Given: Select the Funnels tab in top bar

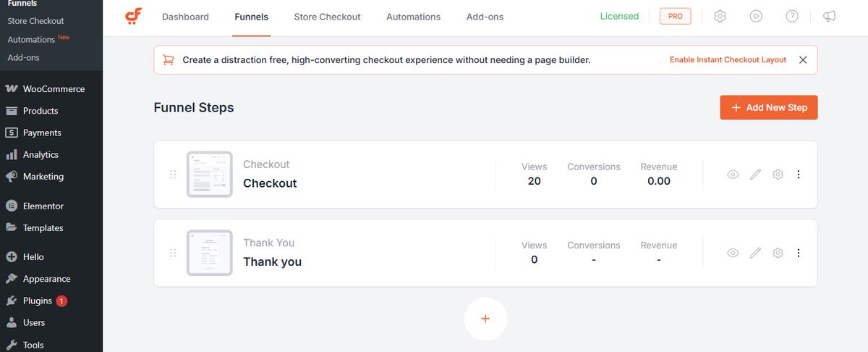Looking at the screenshot, I should coord(252,17).
